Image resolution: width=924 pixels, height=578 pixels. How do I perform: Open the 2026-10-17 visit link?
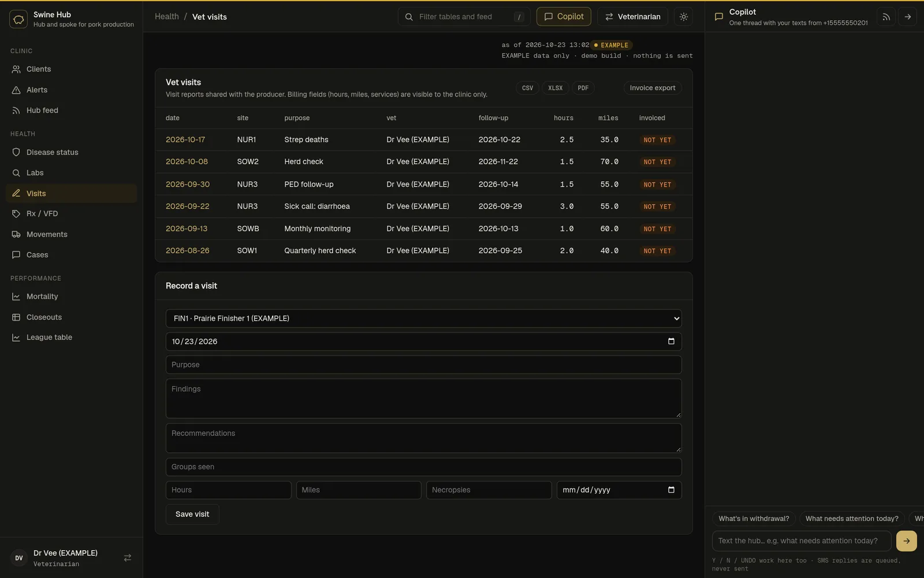click(185, 140)
